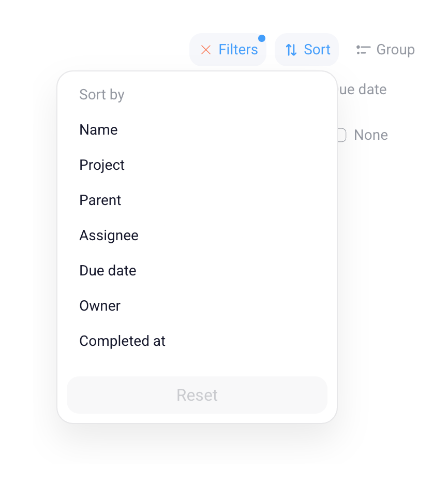Open the Sort dropdown
Image resolution: width=448 pixels, height=497 pixels.
click(x=307, y=49)
